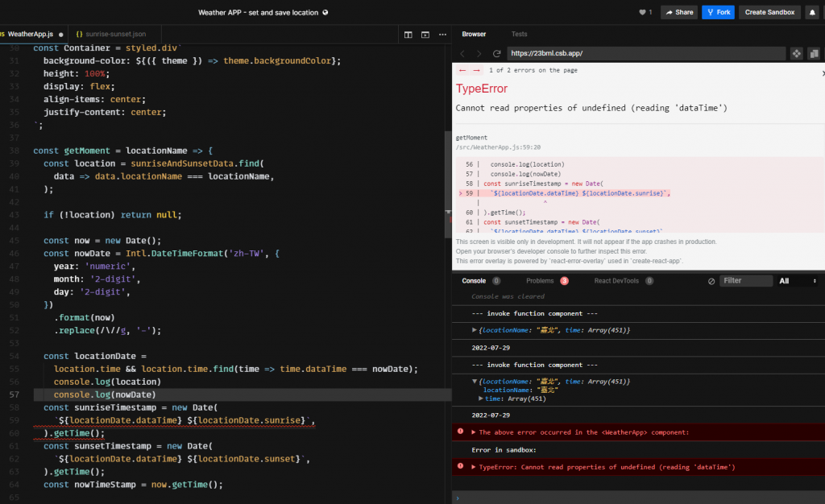The height and width of the screenshot is (504, 825).
Task: Show previous error with left arrow
Action: coord(462,70)
